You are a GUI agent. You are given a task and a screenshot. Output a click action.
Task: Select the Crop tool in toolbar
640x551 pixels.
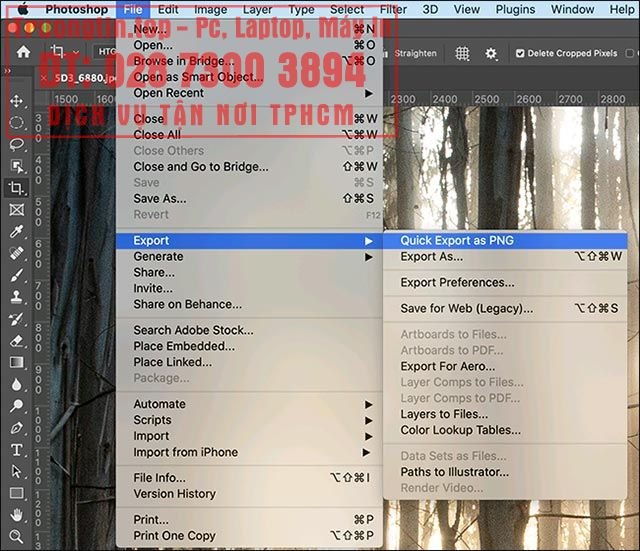[x=16, y=188]
